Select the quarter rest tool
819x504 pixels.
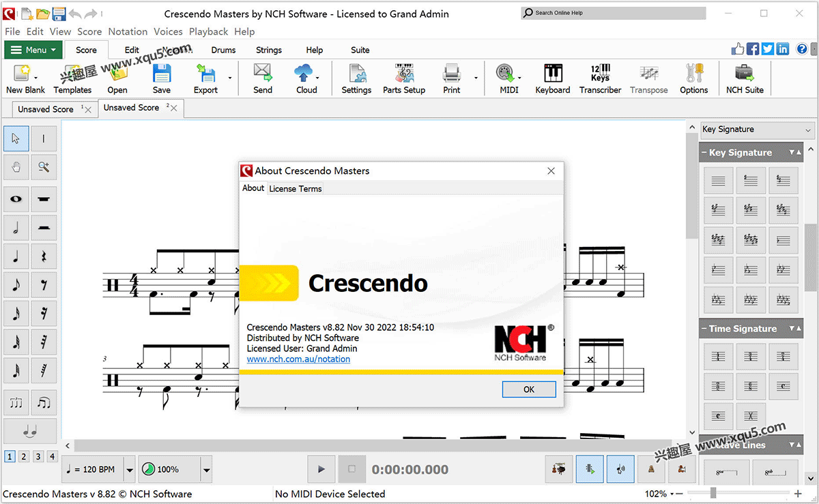click(44, 256)
